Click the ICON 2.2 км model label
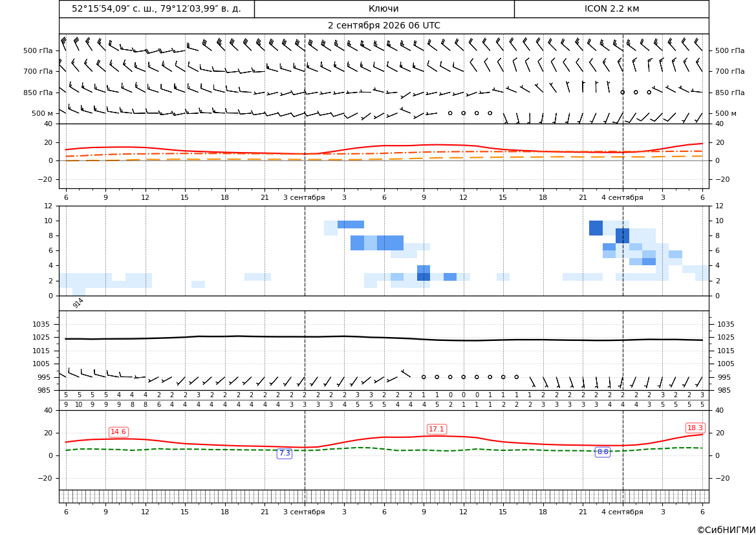This screenshot has width=756, height=535. click(x=611, y=8)
